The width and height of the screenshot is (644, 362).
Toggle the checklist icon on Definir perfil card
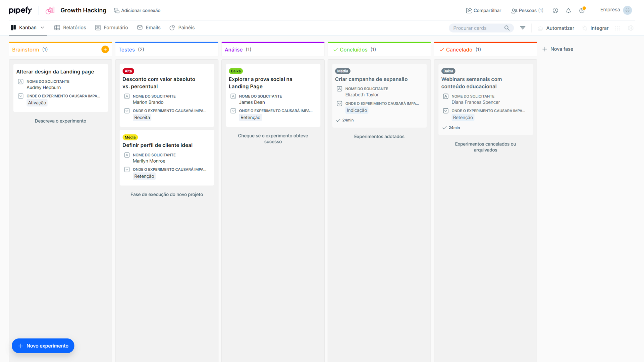[127, 169]
